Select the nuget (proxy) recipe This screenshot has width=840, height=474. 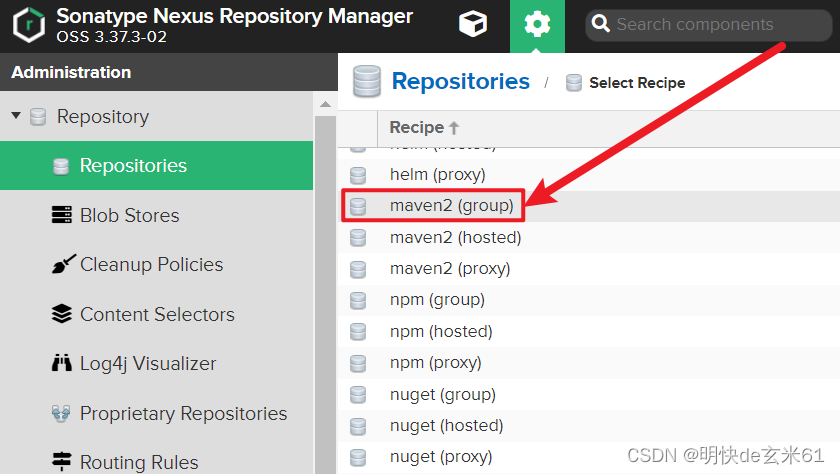(589, 457)
